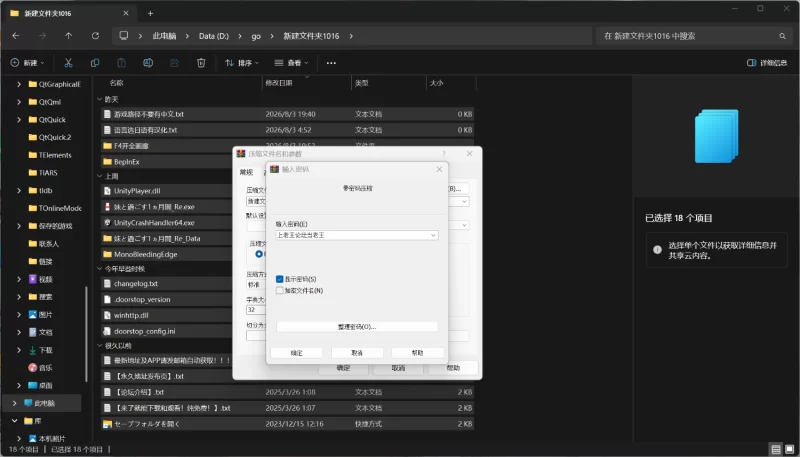Screen dimensions: 800x457
Task: Close the 输入密码 dialog with the X
Action: (439, 169)
